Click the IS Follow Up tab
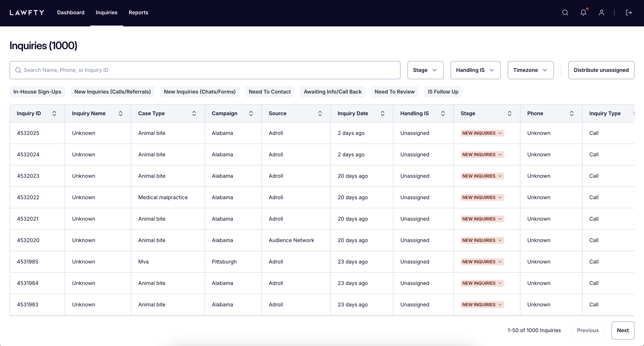Image resolution: width=644 pixels, height=346 pixels. tap(443, 91)
